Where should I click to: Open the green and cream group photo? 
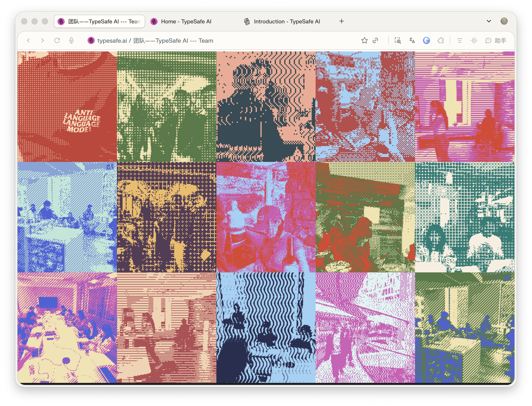tap(167, 107)
